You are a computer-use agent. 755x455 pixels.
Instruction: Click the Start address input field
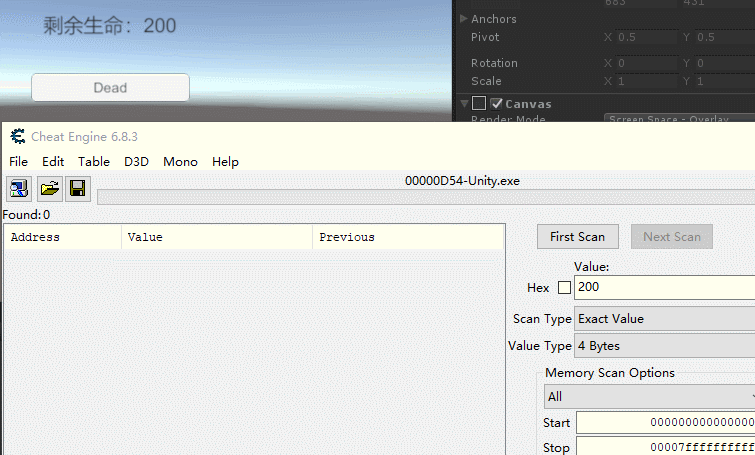point(665,422)
